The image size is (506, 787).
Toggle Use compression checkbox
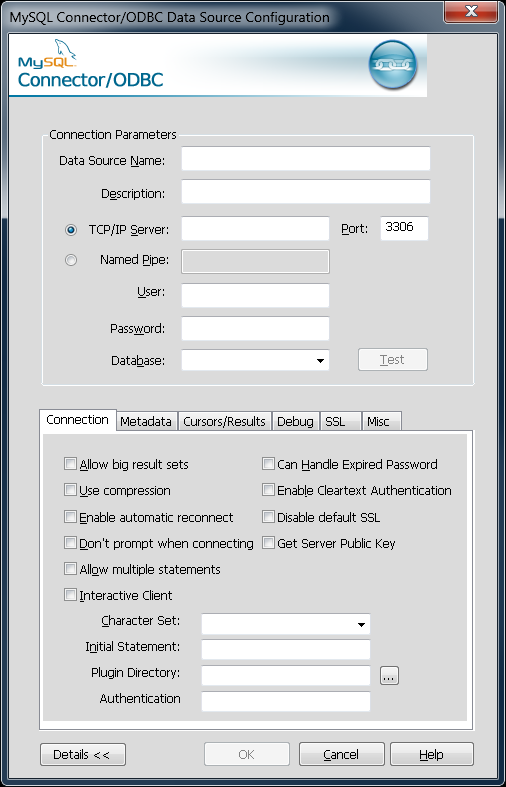pos(70,490)
